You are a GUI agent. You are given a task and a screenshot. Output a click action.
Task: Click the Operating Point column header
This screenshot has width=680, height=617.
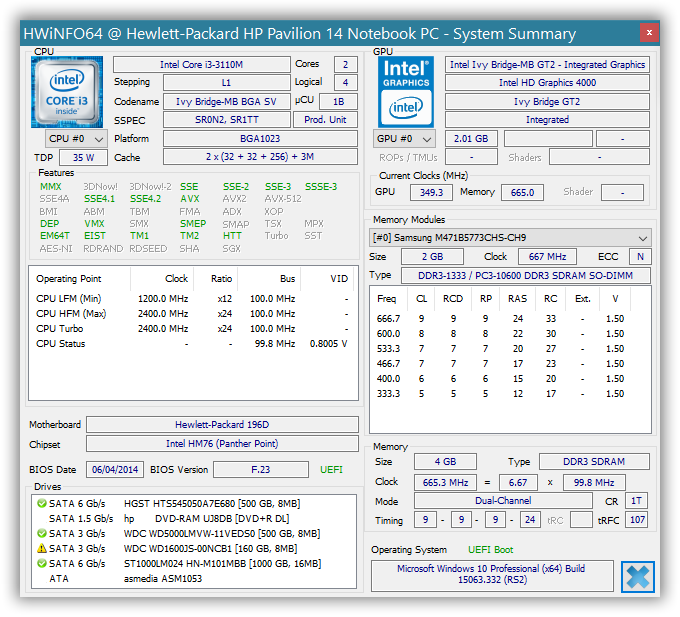(80, 279)
